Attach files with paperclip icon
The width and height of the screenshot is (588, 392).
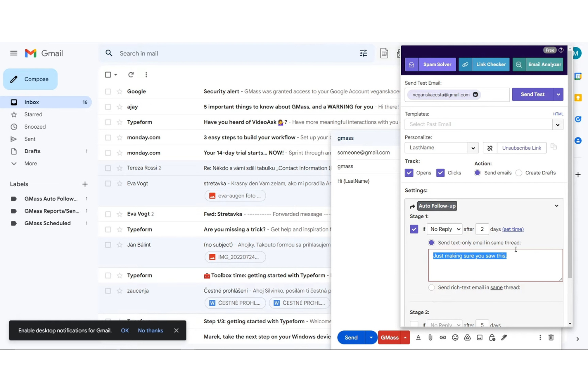(x=430, y=338)
